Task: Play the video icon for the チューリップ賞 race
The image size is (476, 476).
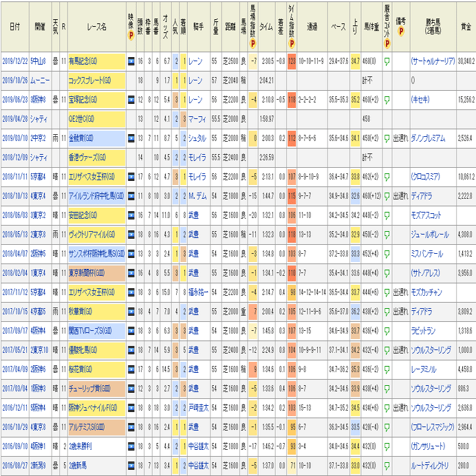Action: 131,389
